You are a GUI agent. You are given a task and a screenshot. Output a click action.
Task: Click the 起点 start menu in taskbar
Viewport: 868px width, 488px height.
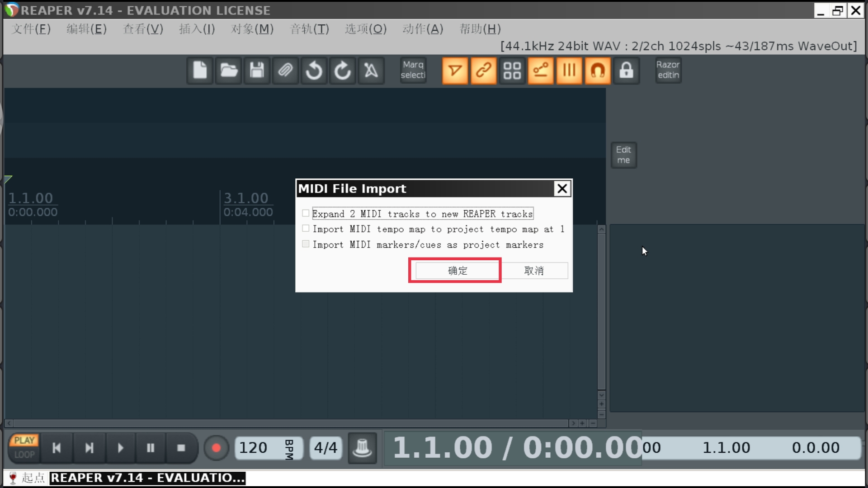tap(27, 478)
